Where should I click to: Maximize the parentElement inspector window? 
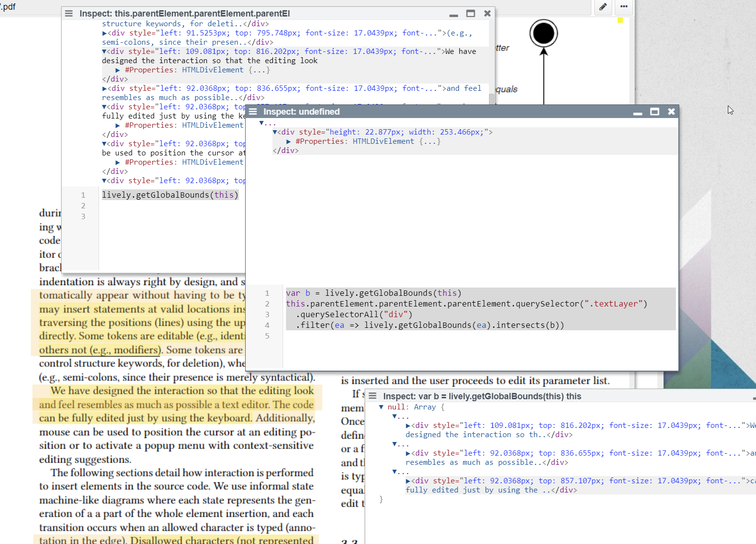[470, 14]
